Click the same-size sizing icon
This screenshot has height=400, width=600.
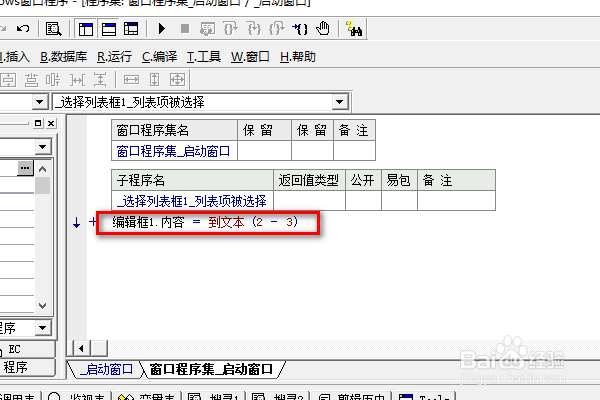177,80
